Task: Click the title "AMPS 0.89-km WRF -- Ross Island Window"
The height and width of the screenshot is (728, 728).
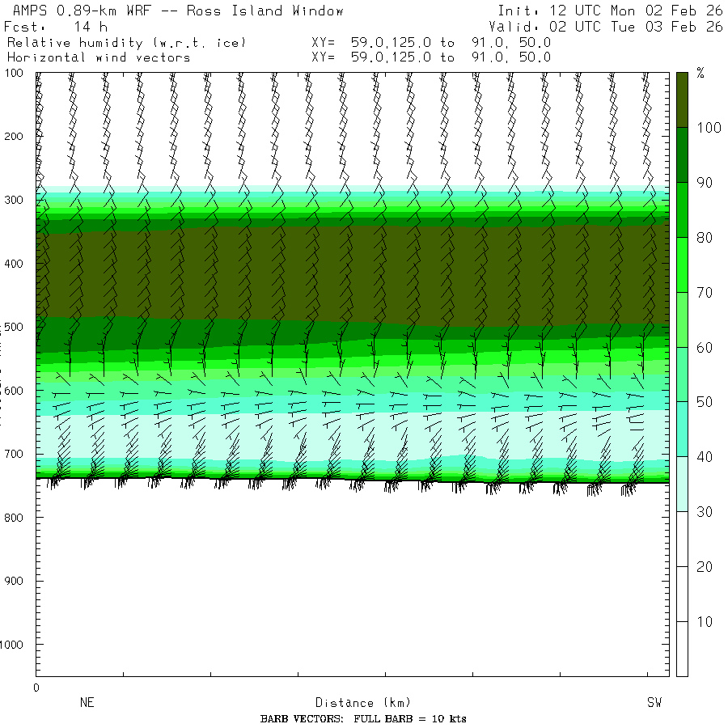Action: [x=178, y=11]
